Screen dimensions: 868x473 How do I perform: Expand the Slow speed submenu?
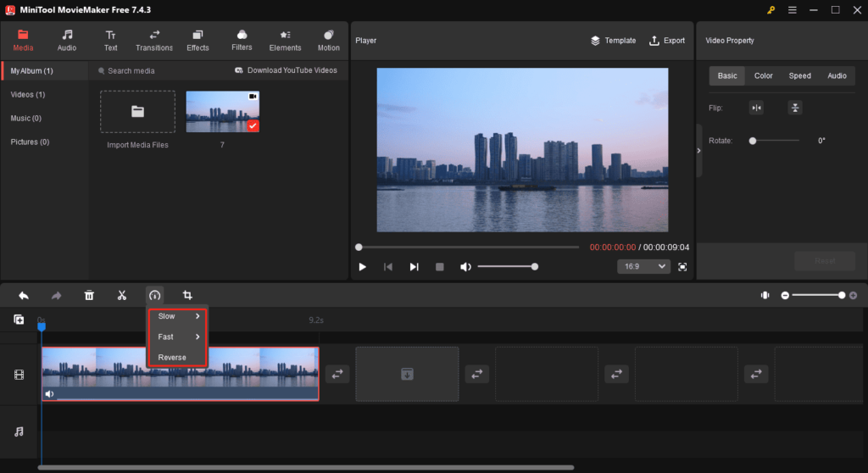(178, 316)
